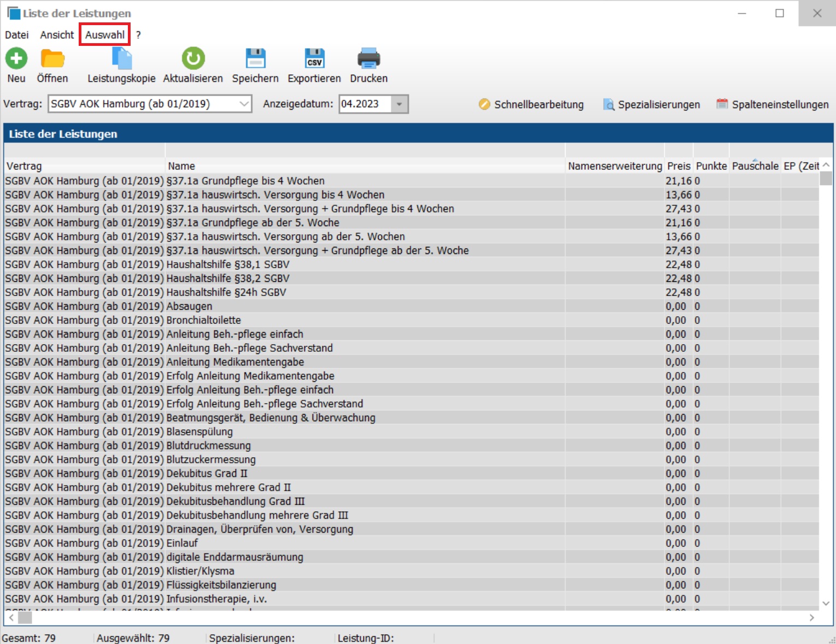
Task: Select the Einlauf row
Action: pos(411,543)
